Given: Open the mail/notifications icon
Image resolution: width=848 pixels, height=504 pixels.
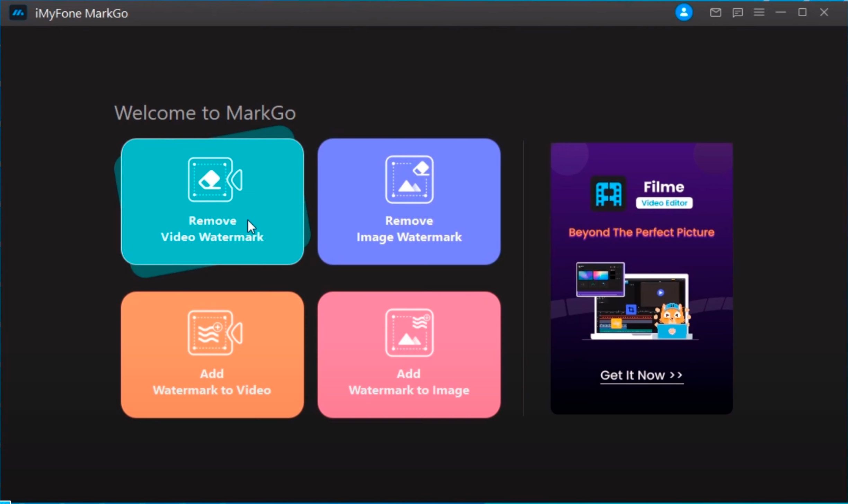Looking at the screenshot, I should (715, 12).
